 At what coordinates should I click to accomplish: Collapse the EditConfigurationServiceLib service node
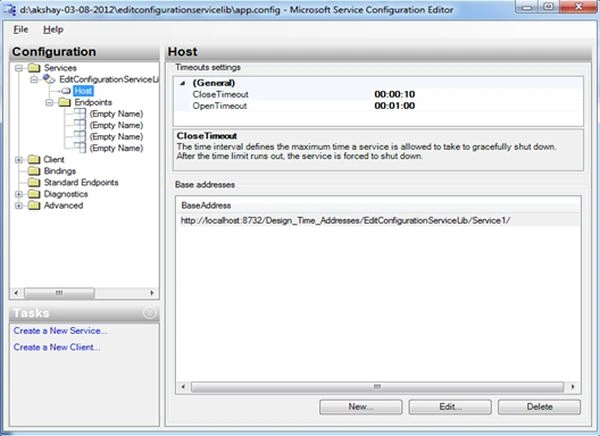click(x=34, y=80)
